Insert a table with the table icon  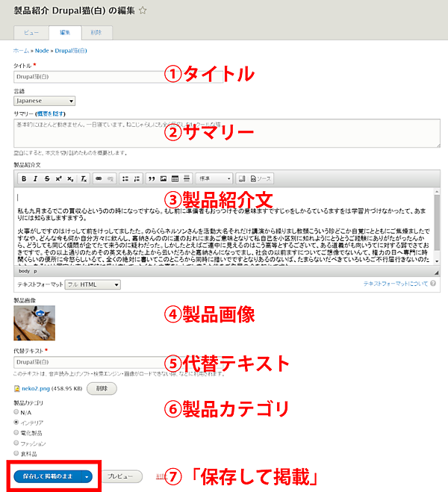click(175, 178)
